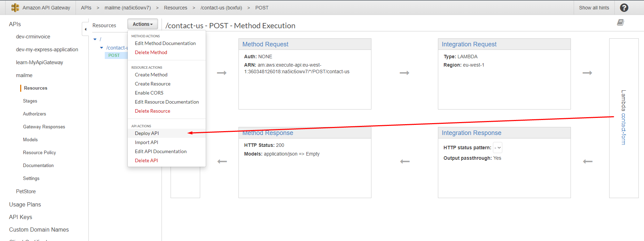Open the help question mark icon
The width and height of the screenshot is (644, 241).
tap(624, 8)
